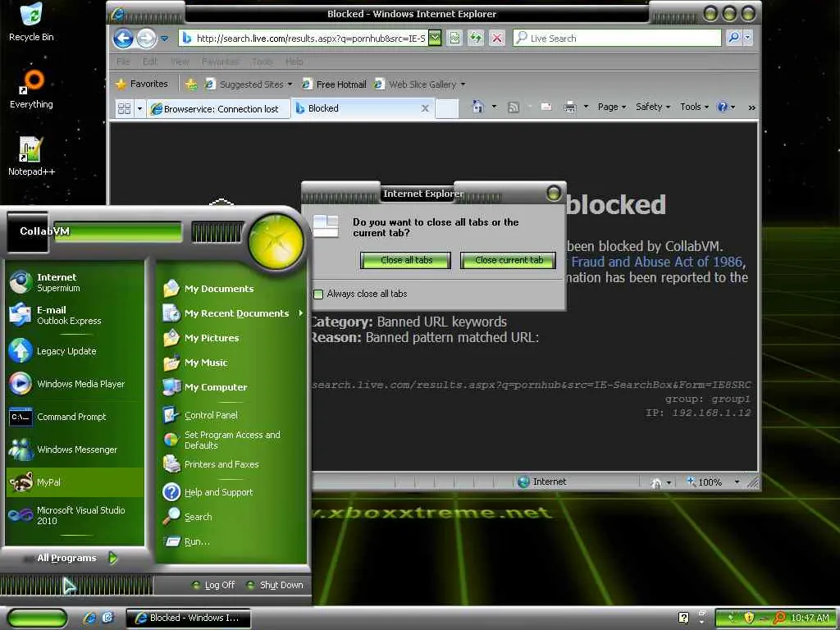The width and height of the screenshot is (840, 630).
Task: Open the Page menu dropdown
Action: 612,107
